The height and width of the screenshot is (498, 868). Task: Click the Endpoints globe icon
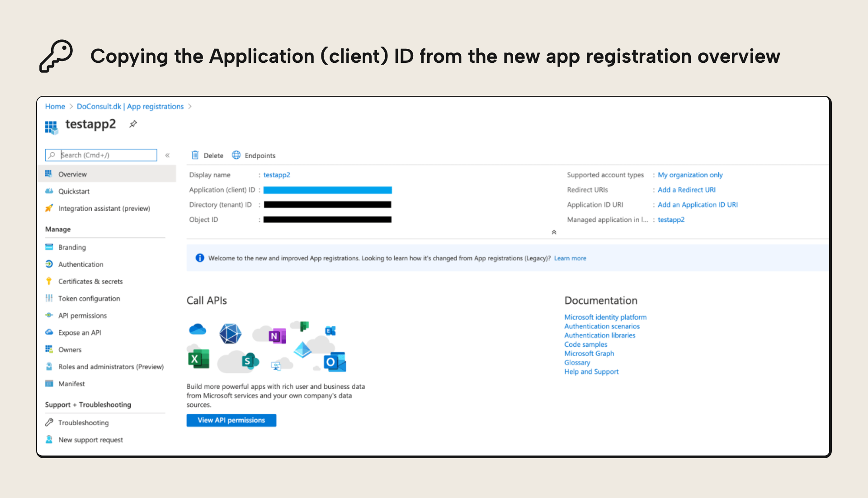click(236, 155)
